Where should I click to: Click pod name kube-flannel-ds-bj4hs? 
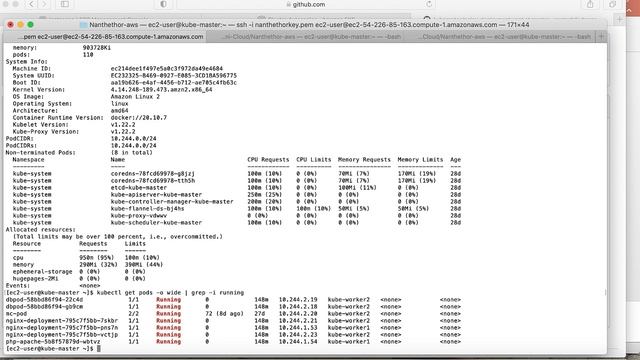click(x=147, y=209)
